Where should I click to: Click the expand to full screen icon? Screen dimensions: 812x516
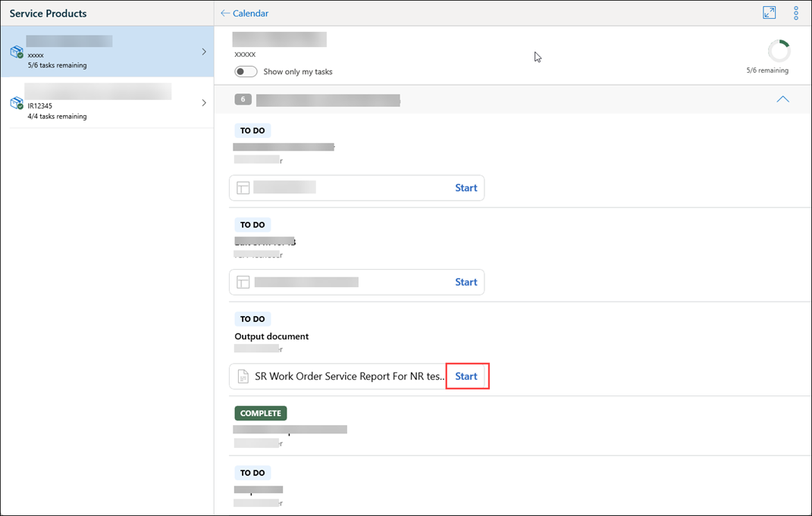(x=769, y=13)
